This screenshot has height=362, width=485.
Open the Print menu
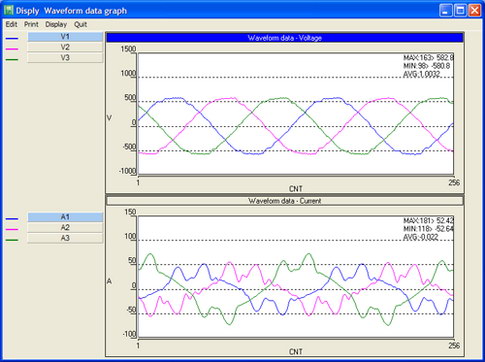click(x=31, y=24)
